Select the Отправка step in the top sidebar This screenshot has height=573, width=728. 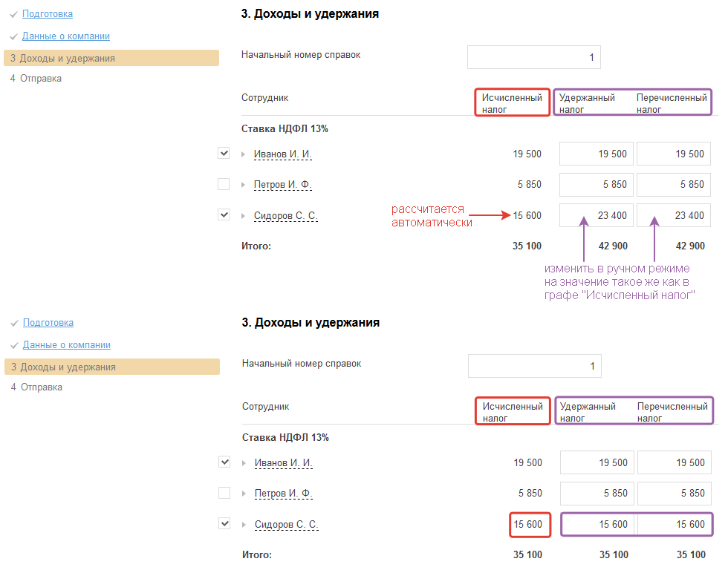(x=41, y=79)
